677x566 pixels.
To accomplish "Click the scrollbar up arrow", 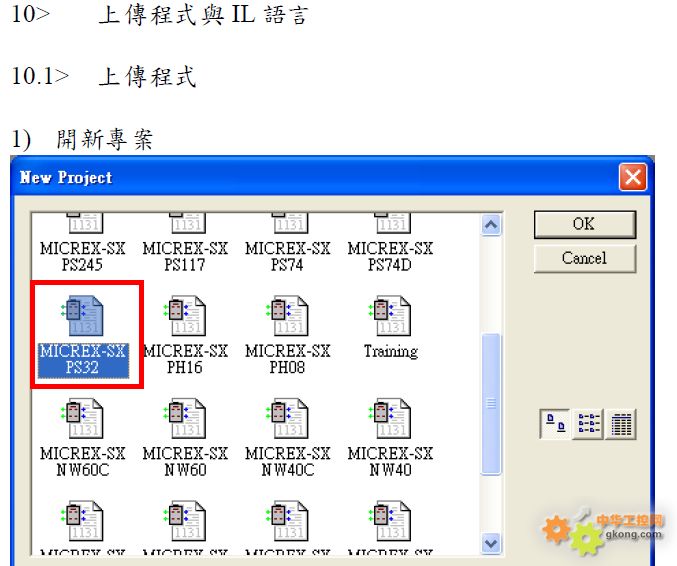I will pos(491,225).
